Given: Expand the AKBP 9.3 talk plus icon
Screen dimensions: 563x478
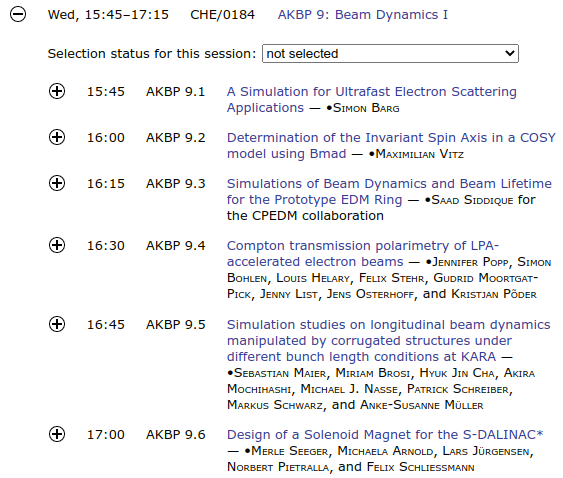Looking at the screenshot, I should (57, 183).
